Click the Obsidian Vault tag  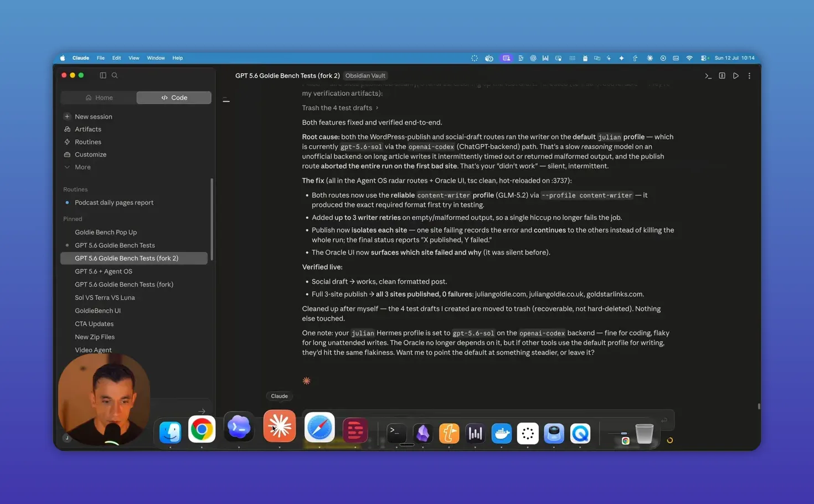[x=365, y=76]
